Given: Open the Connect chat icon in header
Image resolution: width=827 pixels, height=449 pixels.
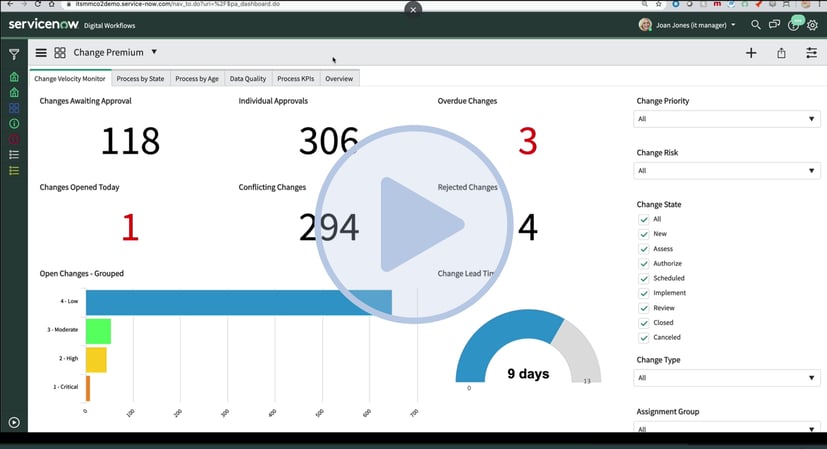Looking at the screenshot, I should tap(775, 25).
